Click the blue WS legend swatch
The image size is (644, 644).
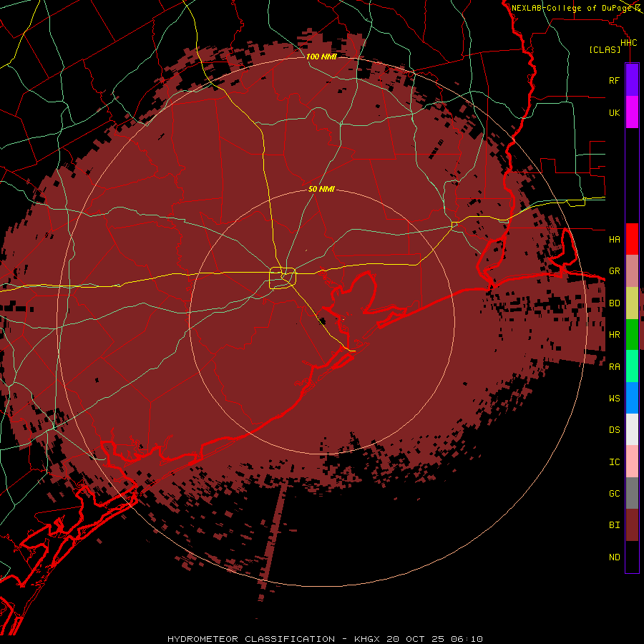tap(632, 398)
